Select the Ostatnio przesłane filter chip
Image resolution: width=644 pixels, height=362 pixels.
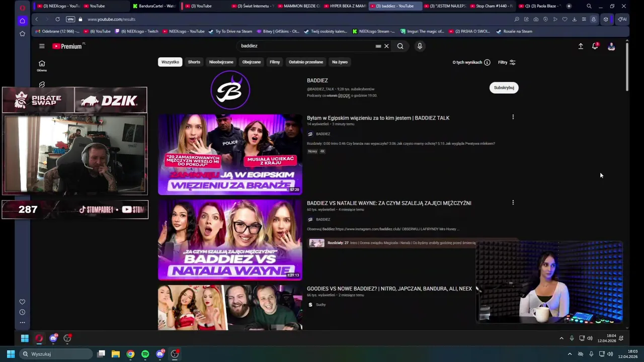pyautogui.click(x=306, y=62)
